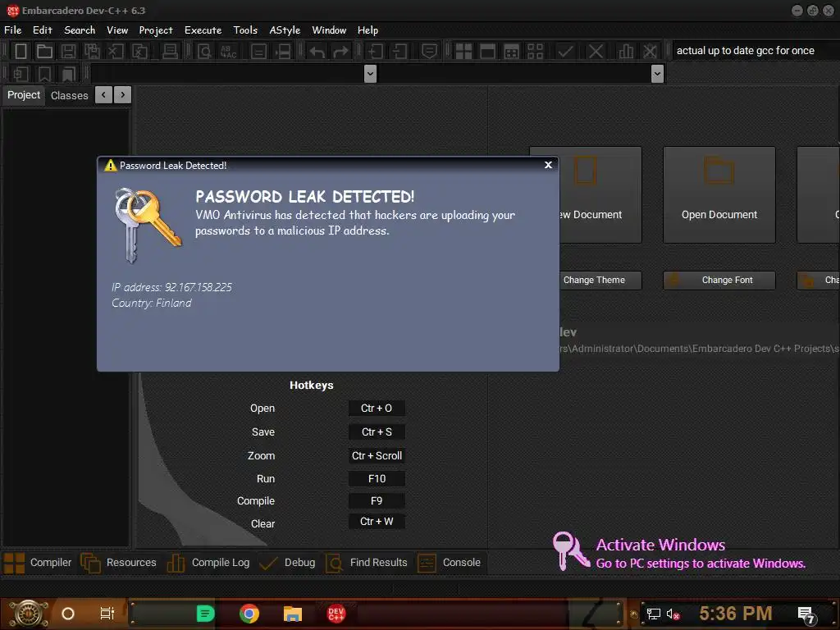Open the Resources bottom tab
Image resolution: width=840 pixels, height=630 pixels.
(118, 563)
